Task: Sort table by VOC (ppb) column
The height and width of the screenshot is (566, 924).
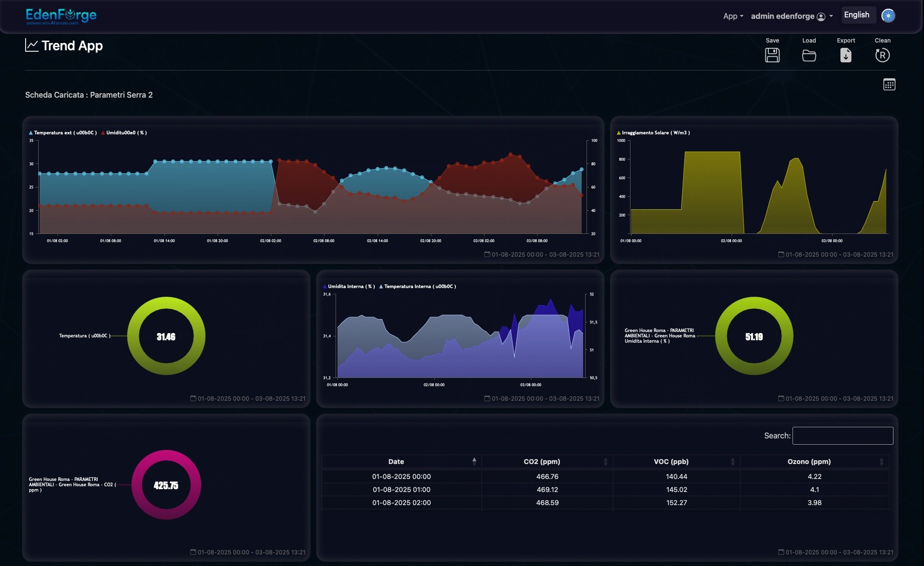Action: 671,462
